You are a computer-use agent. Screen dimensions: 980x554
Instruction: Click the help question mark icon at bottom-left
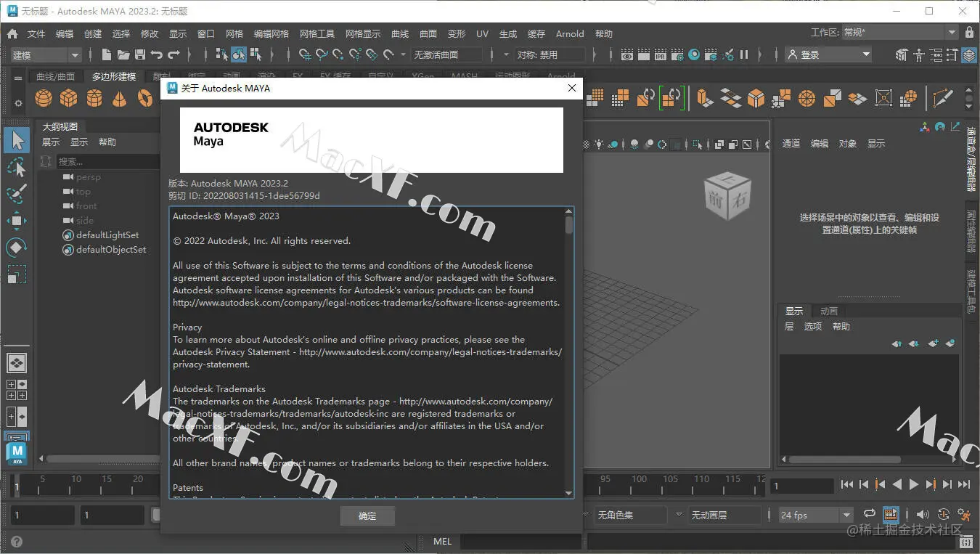pyautogui.click(x=16, y=542)
